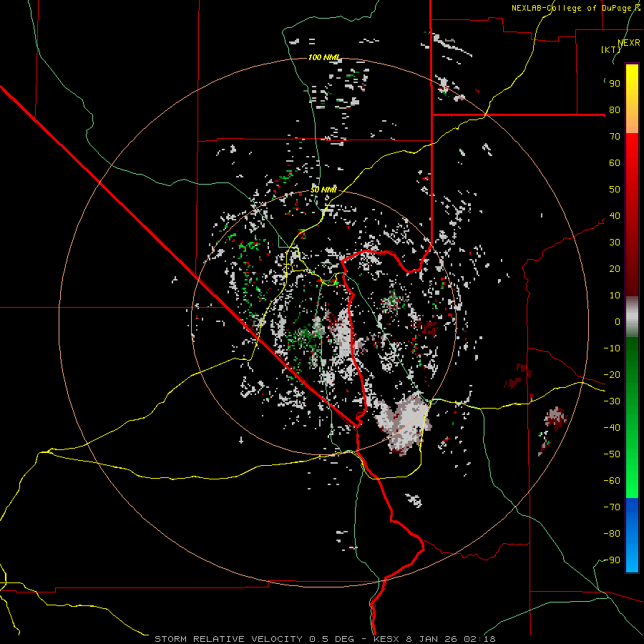
Task: Click the 0.5 DEG elevation text
Action: (x=331, y=639)
